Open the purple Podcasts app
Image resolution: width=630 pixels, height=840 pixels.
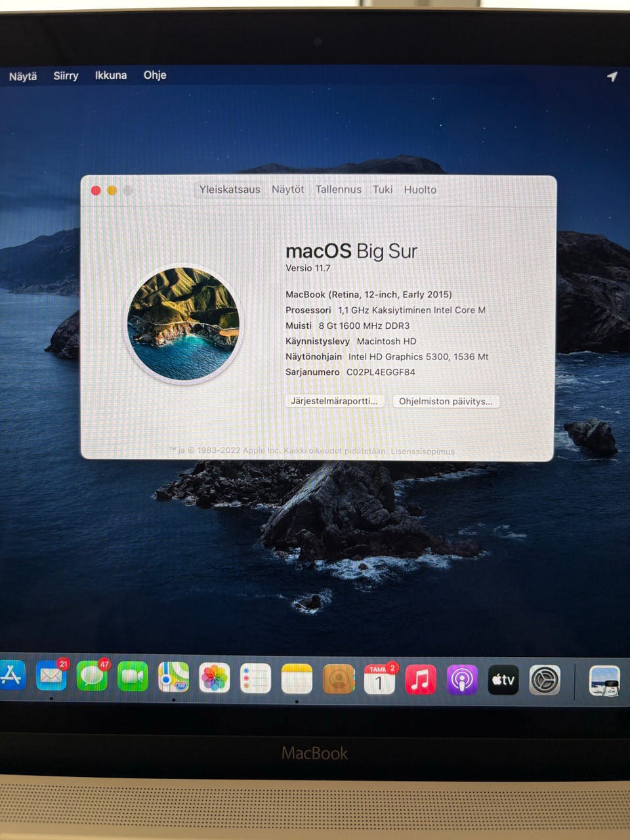click(462, 680)
